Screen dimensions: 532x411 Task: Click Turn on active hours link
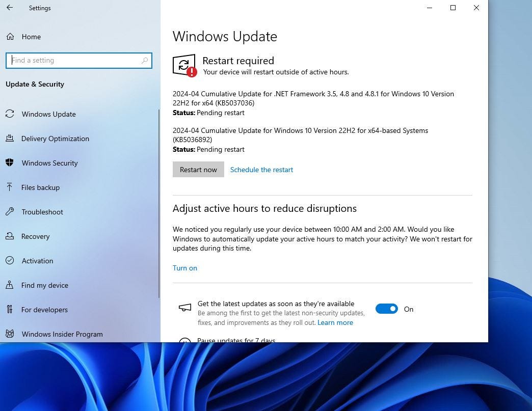click(185, 268)
